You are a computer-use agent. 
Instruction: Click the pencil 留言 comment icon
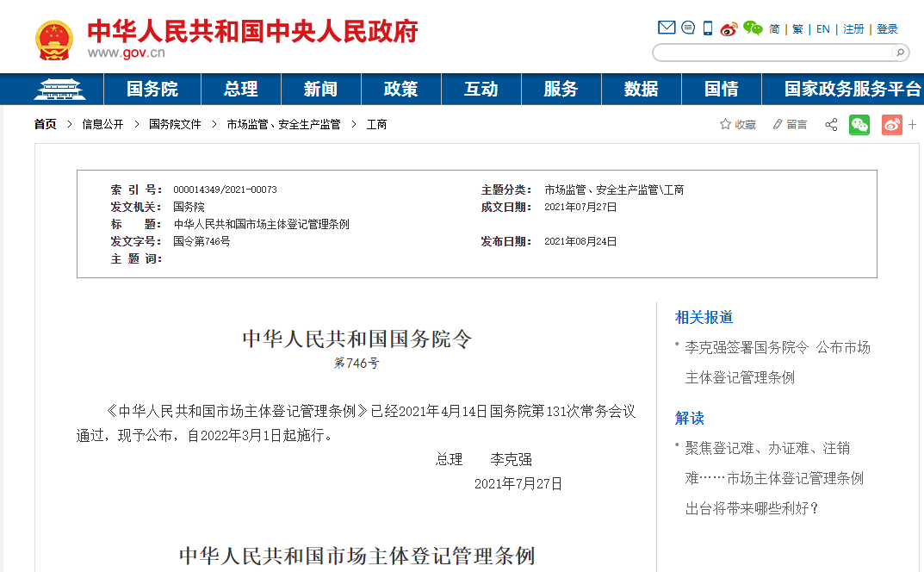point(790,124)
